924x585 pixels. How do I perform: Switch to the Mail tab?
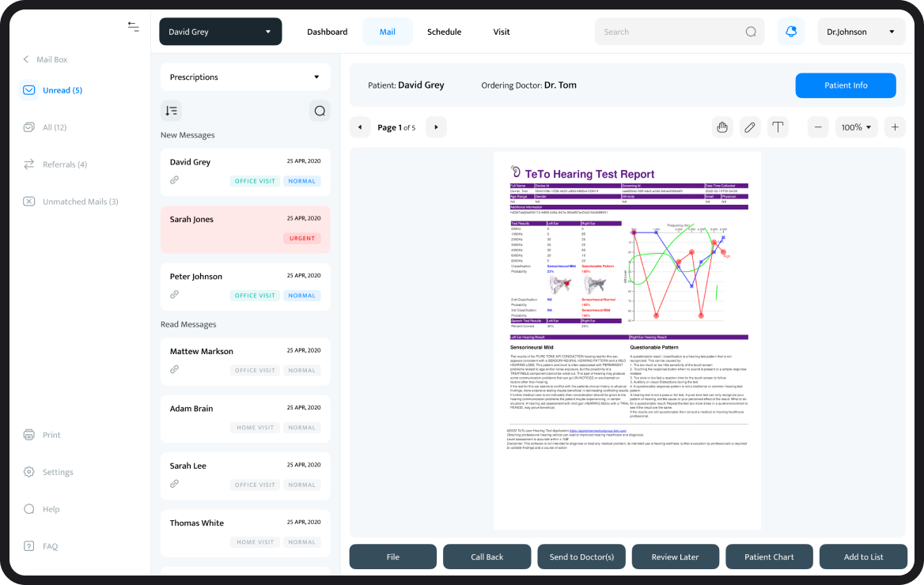click(x=387, y=32)
